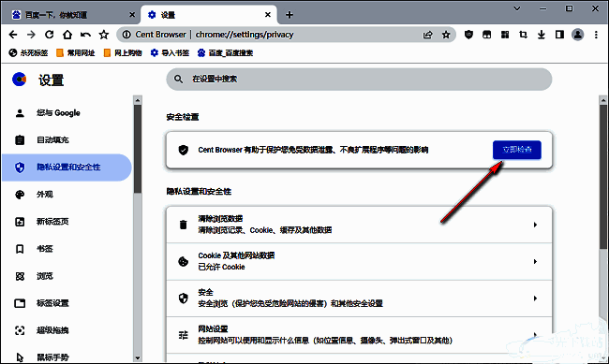Screen dimensions: 609x364
Task: Open the home page icon
Action: click(x=67, y=35)
